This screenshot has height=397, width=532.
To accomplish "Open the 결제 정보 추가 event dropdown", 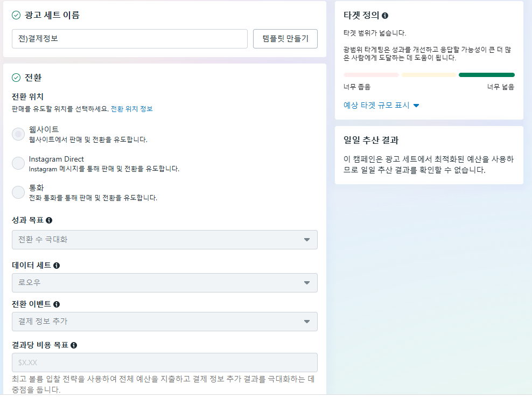I will [x=165, y=322].
